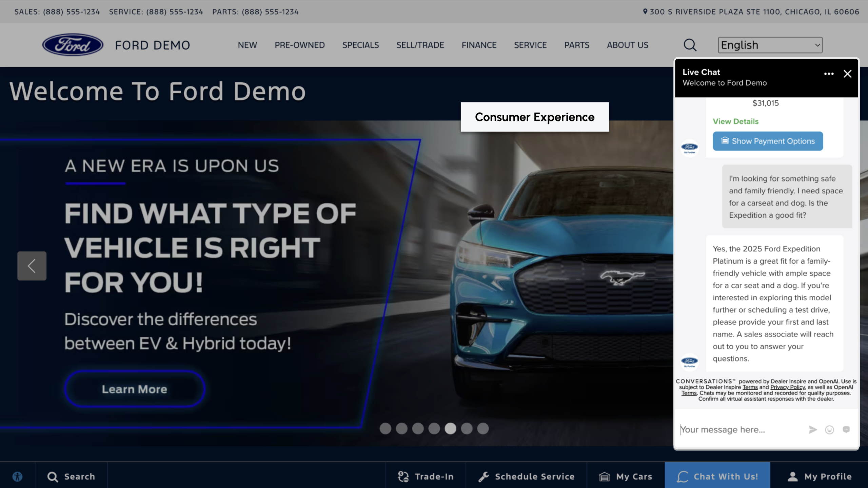Open the PARTS menu
868x488 pixels.
click(577, 45)
